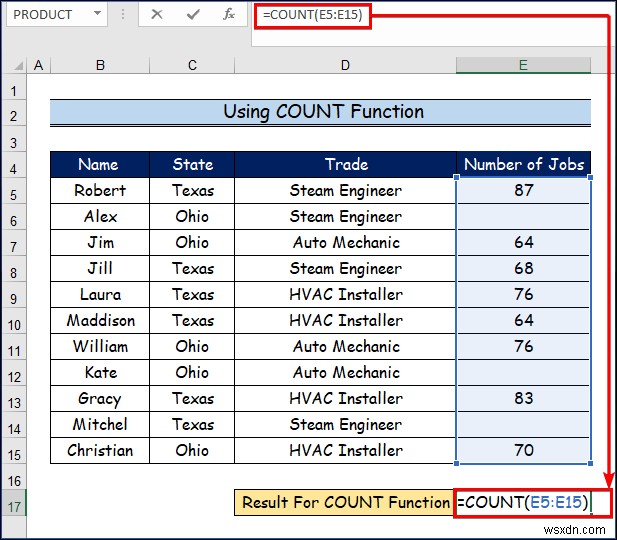Click Maddison's jobs value 64
The height and width of the screenshot is (540, 617).
click(x=523, y=320)
